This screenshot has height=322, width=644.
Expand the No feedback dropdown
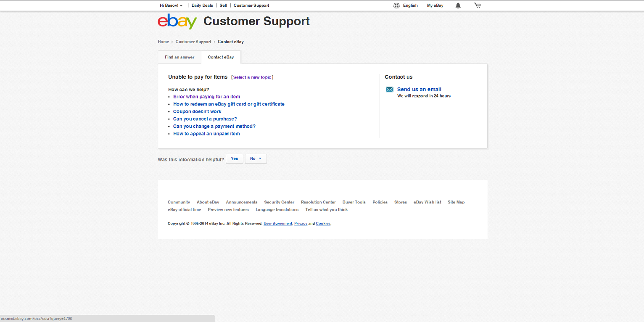point(256,158)
